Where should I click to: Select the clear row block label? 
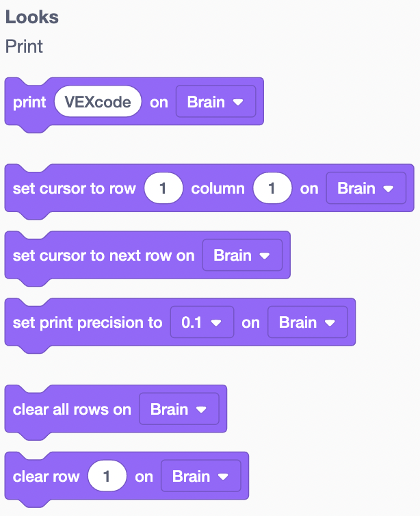(46, 477)
